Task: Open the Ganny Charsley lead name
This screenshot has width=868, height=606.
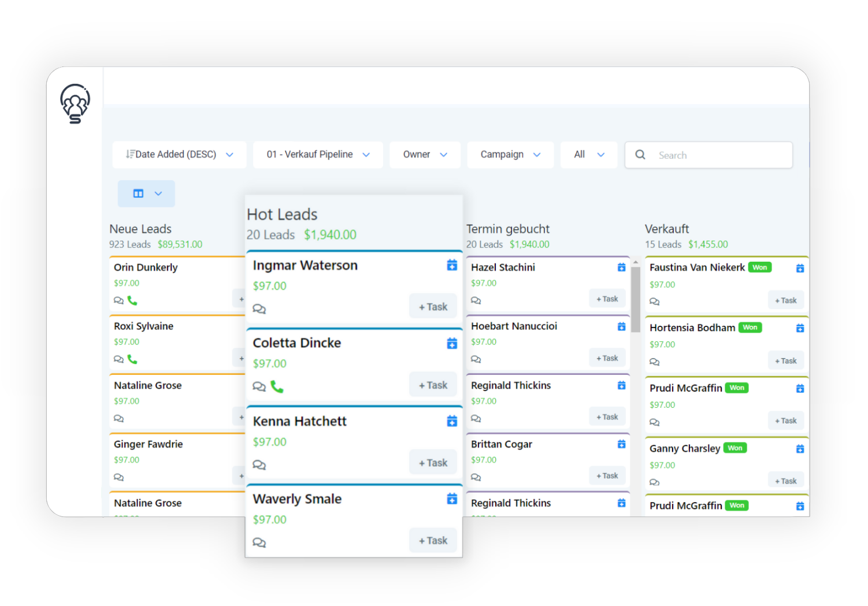Action: click(x=685, y=448)
